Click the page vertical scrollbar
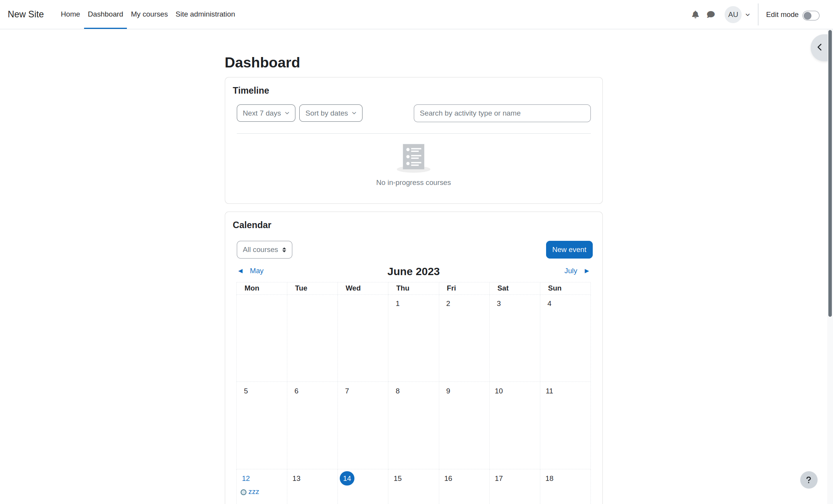833x504 pixels. tap(830, 173)
